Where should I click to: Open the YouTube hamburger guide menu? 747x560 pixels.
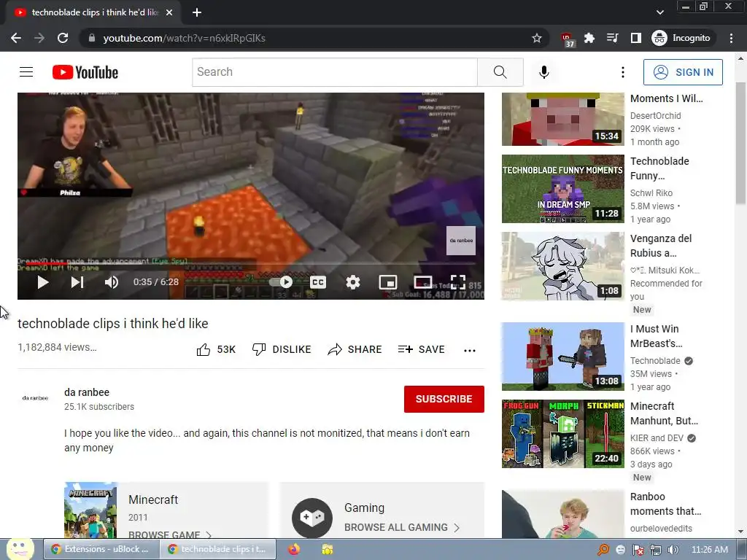tap(26, 72)
